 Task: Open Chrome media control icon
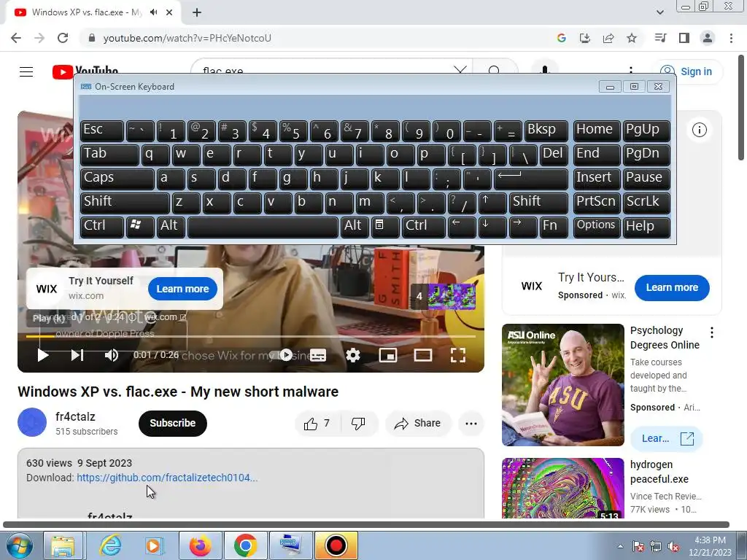[660, 38]
